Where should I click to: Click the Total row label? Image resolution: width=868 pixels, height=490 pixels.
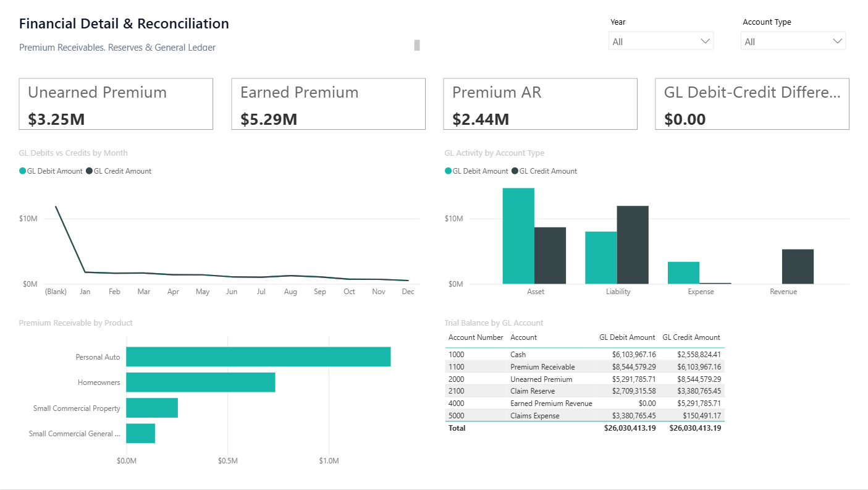pos(457,428)
